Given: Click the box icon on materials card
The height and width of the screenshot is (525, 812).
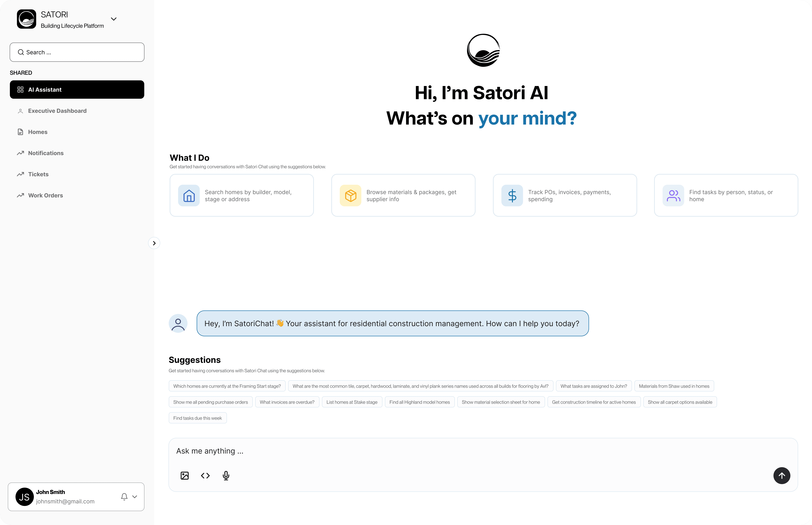Looking at the screenshot, I should pos(350,196).
